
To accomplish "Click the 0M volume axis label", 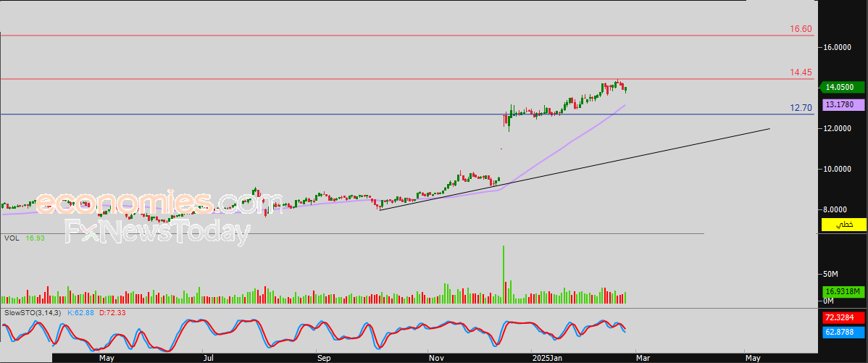I will 830,301.
